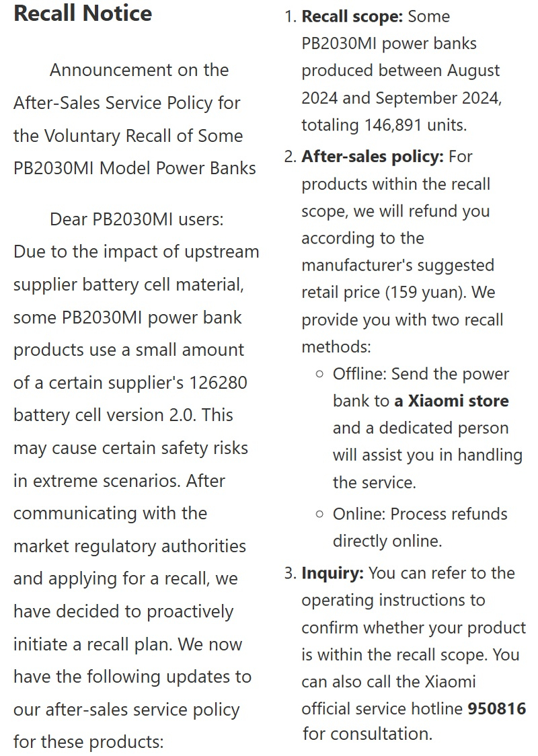Click the hollow bullet before Online
The image size is (538, 756).
(x=319, y=515)
